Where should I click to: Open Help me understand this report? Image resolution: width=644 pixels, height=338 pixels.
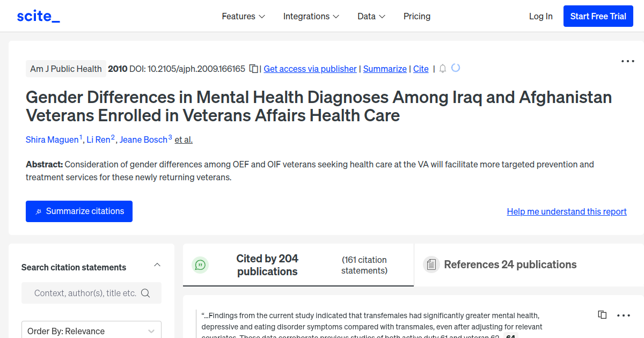(x=567, y=211)
